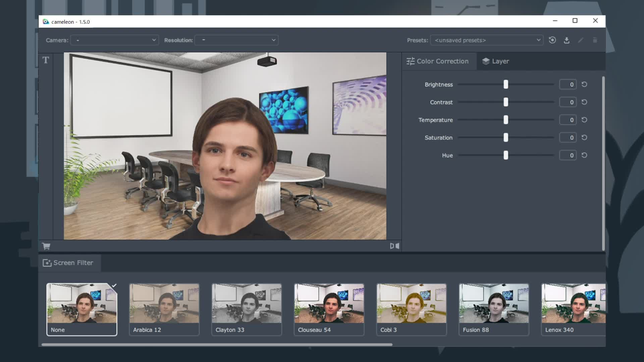Toggle the before/after compare icon
644x362 pixels.
pos(394,246)
